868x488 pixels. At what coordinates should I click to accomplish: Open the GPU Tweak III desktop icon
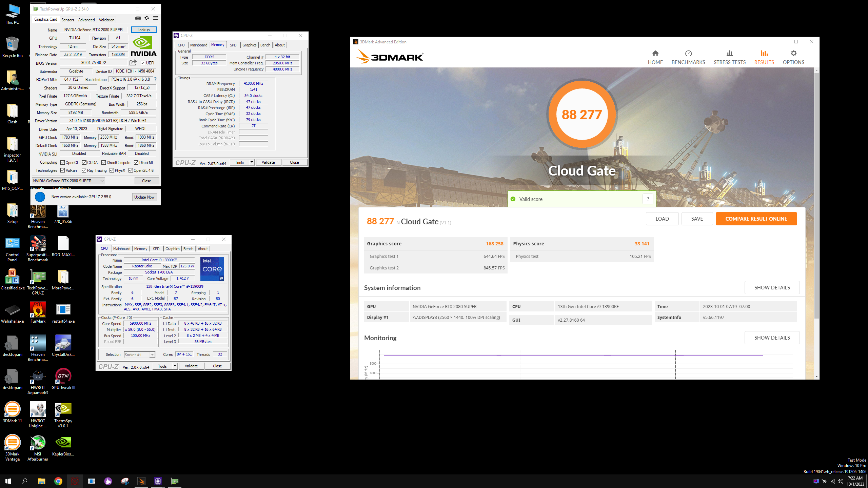click(63, 379)
